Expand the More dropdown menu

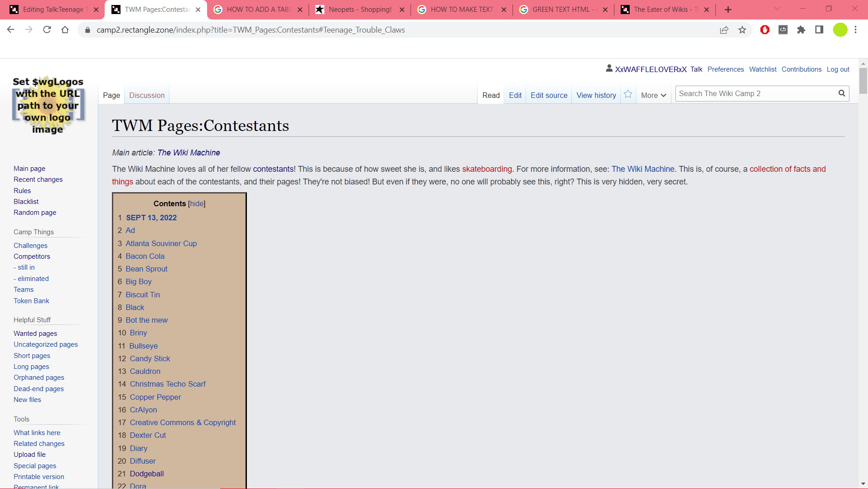click(x=653, y=95)
